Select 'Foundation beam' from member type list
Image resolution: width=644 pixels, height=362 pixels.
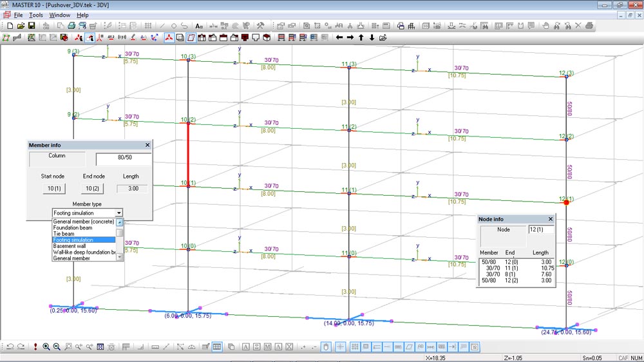84,227
